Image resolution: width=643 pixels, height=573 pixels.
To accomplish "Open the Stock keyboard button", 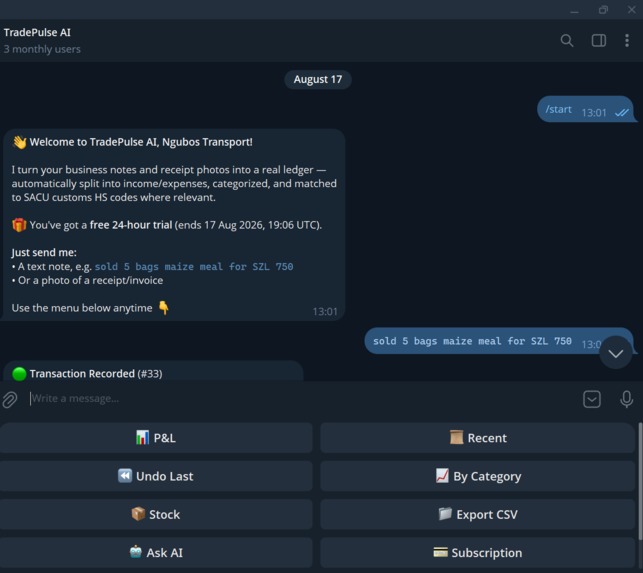I will (156, 514).
